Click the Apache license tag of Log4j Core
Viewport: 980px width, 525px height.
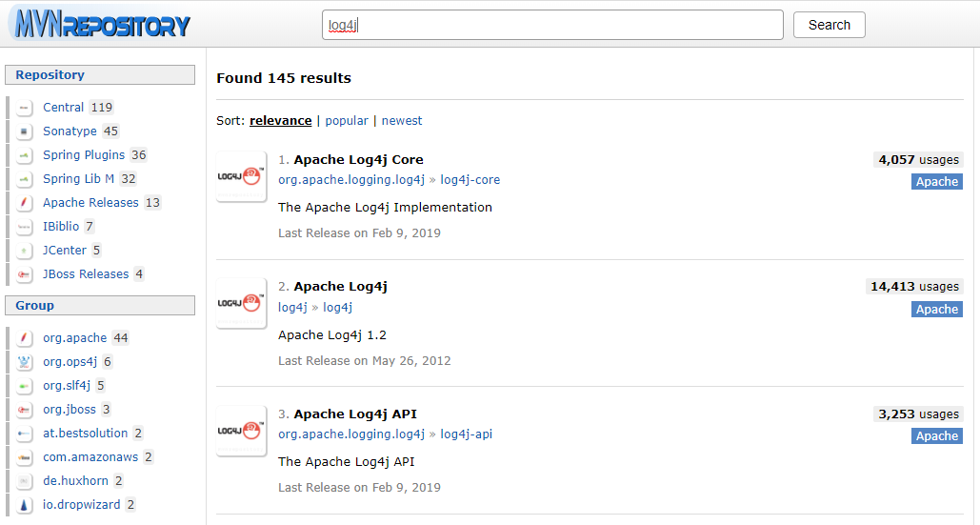pos(937,182)
